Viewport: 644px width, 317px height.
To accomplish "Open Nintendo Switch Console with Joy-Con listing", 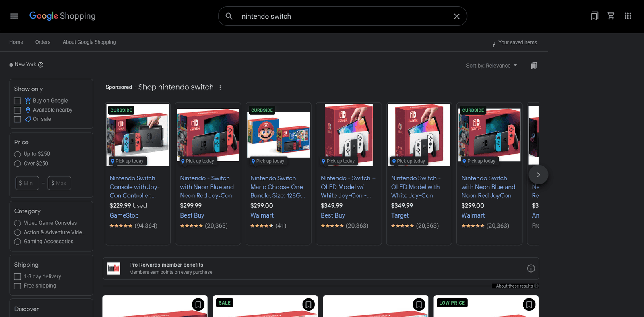I will point(135,187).
